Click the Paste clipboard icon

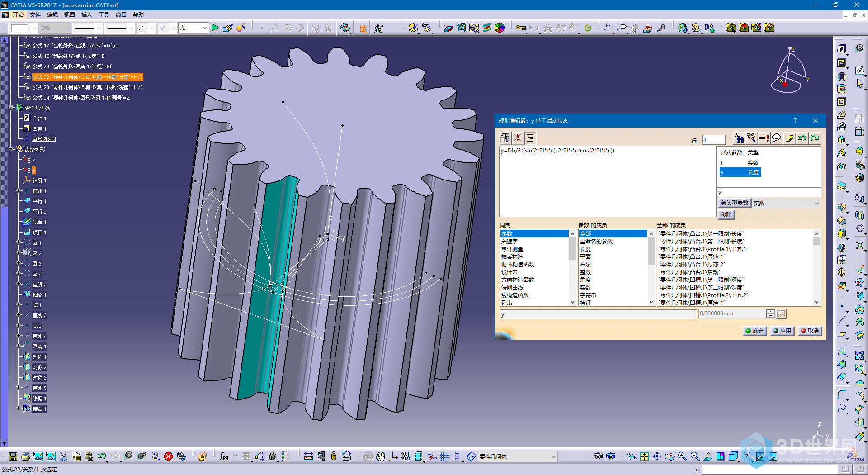click(89, 456)
